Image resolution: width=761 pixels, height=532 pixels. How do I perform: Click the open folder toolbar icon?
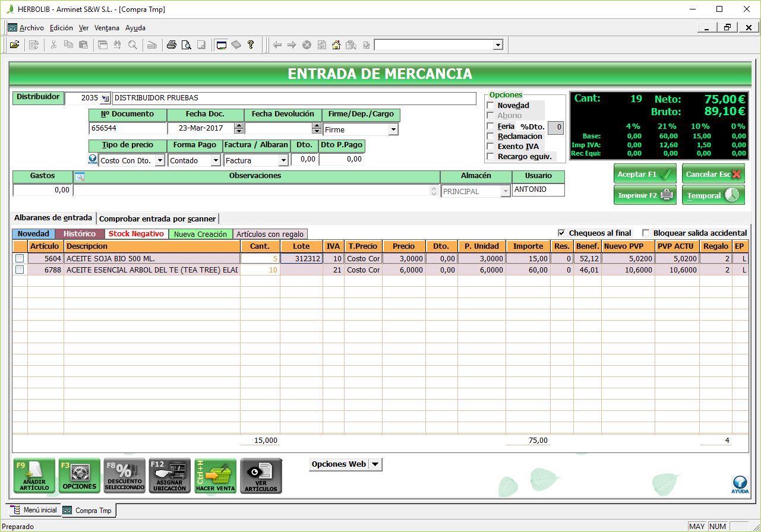pyautogui.click(x=15, y=45)
